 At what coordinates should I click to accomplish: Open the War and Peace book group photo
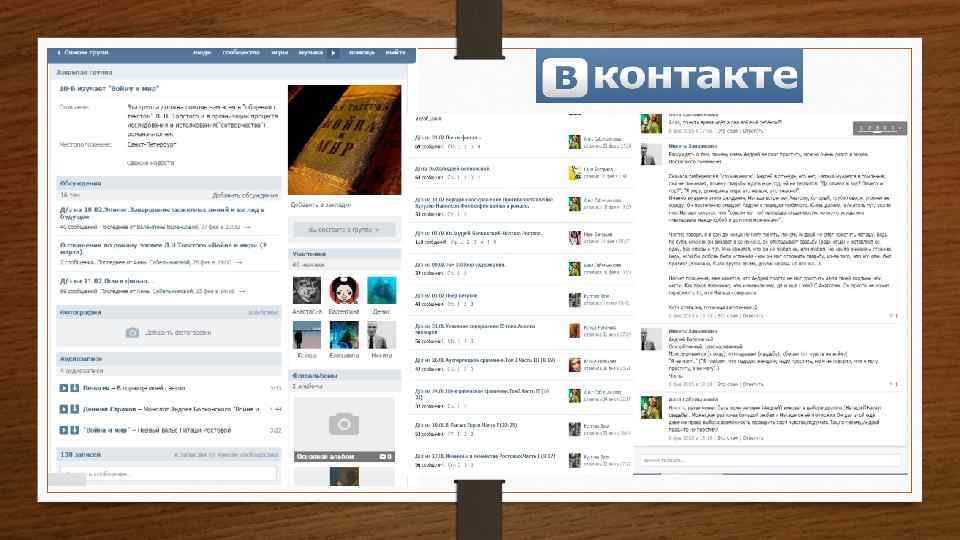[x=345, y=140]
